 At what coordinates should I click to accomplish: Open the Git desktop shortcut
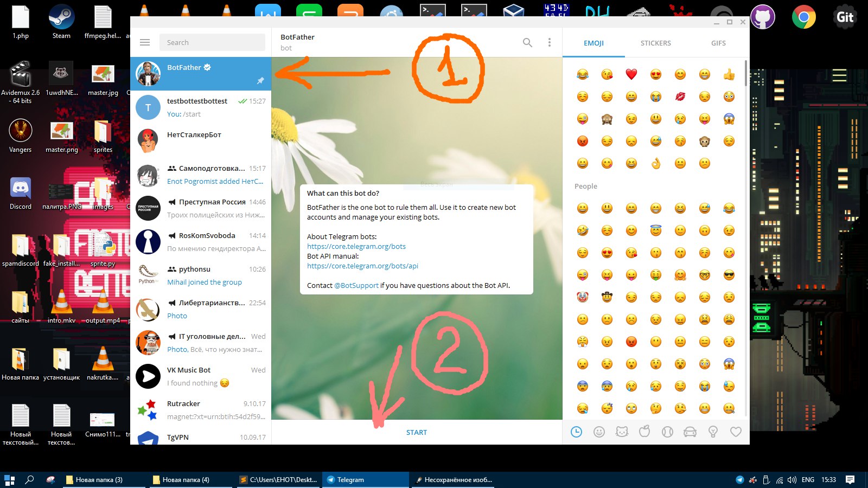(x=845, y=16)
